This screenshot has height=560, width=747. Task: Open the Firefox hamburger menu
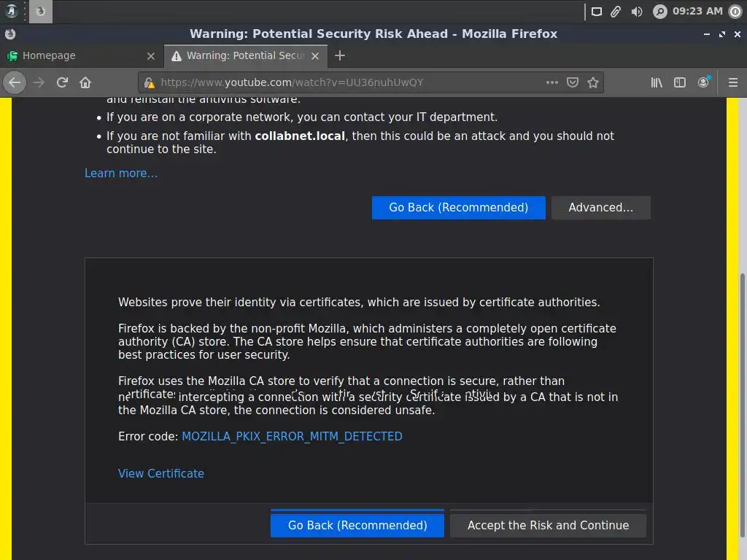733,82
